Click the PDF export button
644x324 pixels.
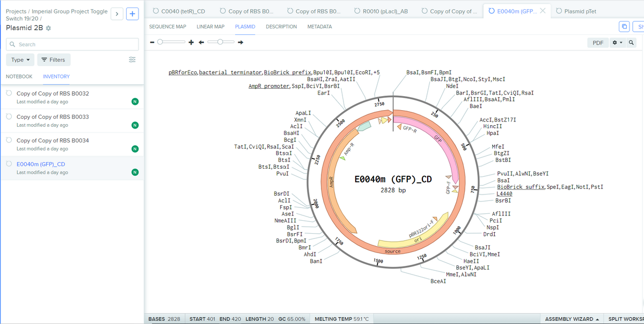[597, 42]
